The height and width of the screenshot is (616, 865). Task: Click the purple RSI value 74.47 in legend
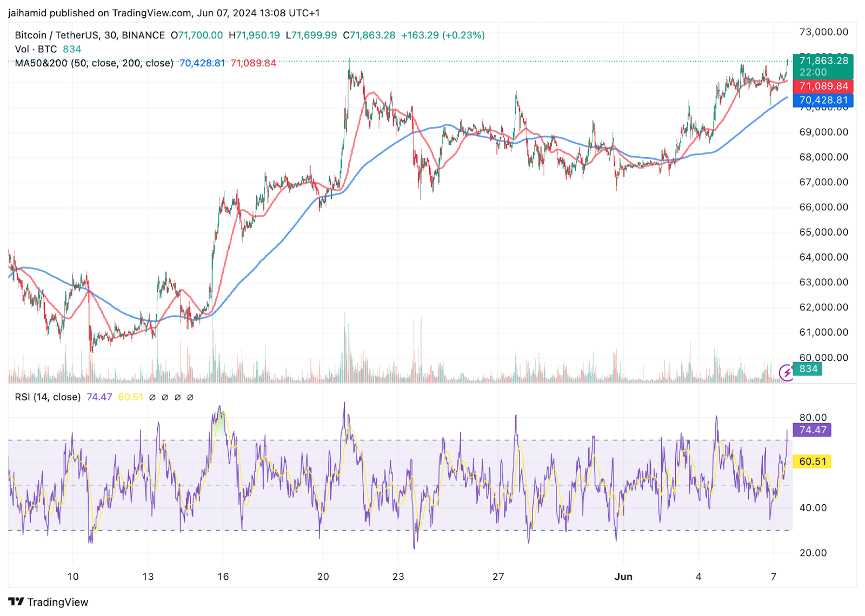click(99, 397)
